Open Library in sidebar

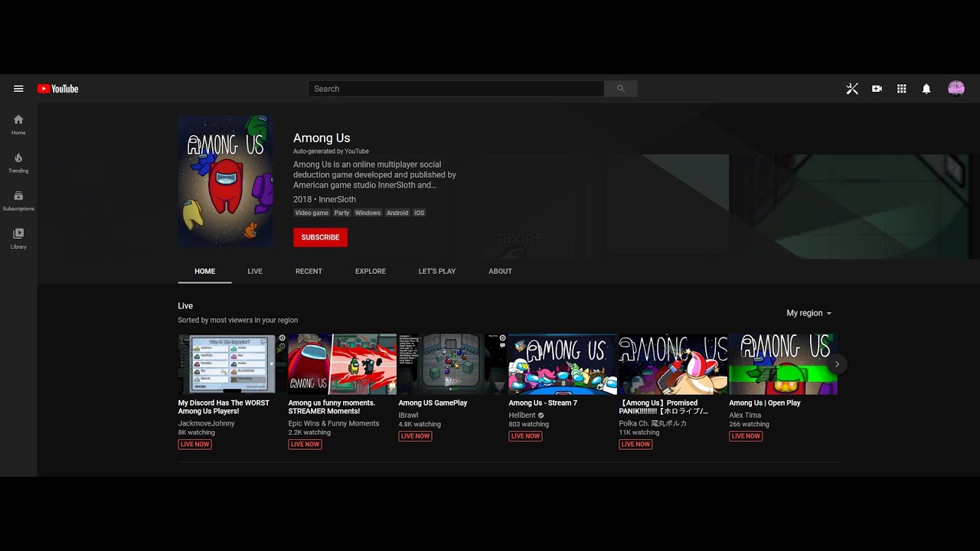click(18, 239)
